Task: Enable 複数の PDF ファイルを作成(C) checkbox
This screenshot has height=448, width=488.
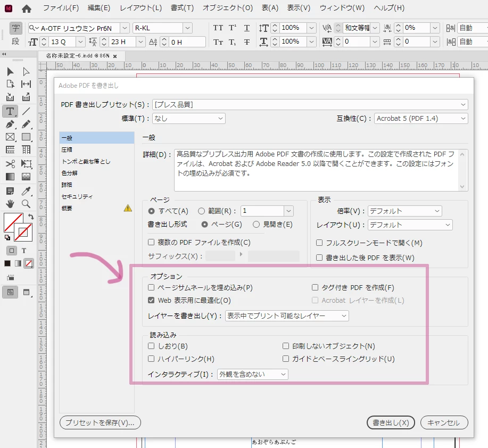Action: coord(151,242)
